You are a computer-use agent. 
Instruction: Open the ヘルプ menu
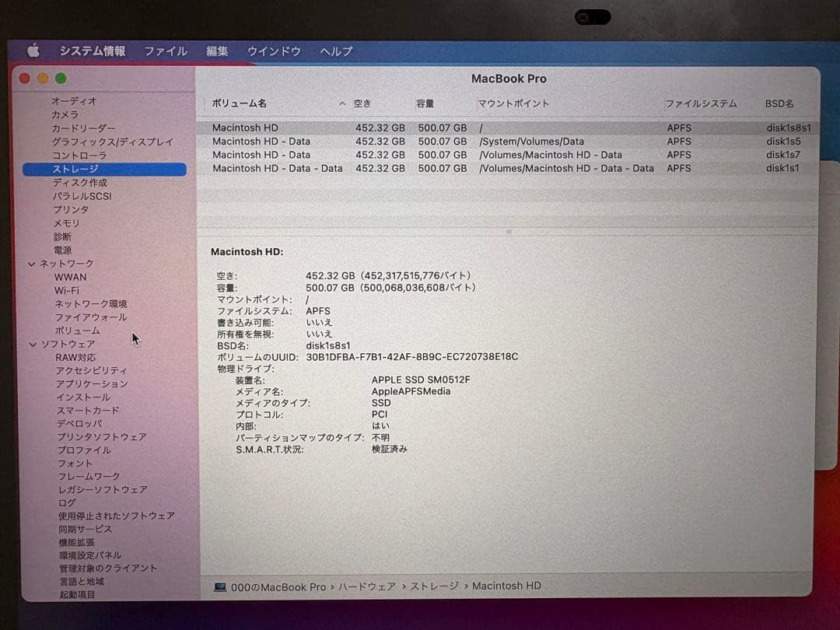coord(334,51)
